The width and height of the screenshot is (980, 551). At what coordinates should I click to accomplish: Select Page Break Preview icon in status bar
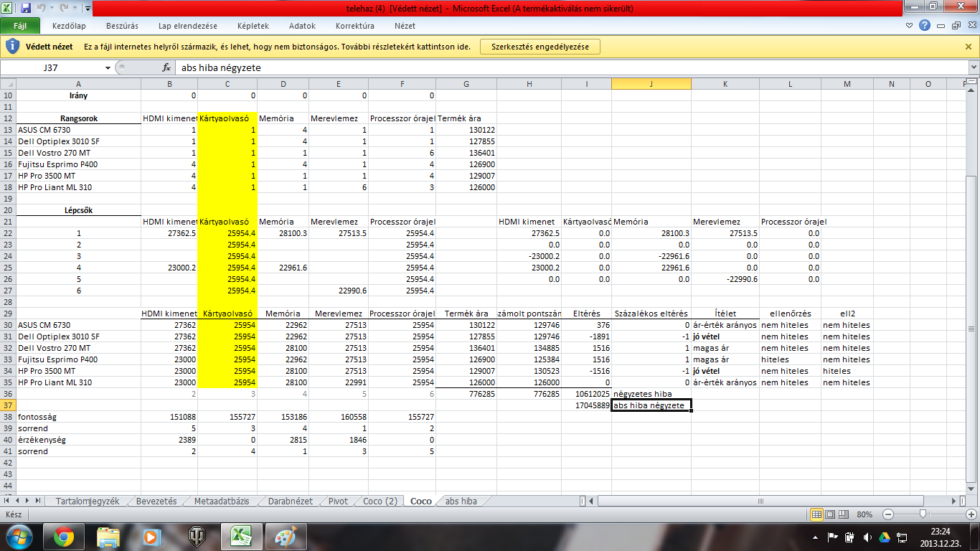(x=844, y=514)
